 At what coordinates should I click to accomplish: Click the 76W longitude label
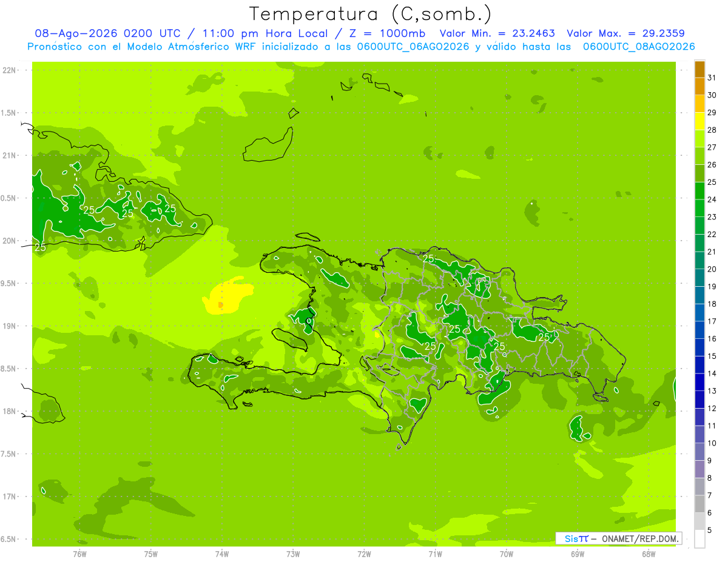coord(79,554)
